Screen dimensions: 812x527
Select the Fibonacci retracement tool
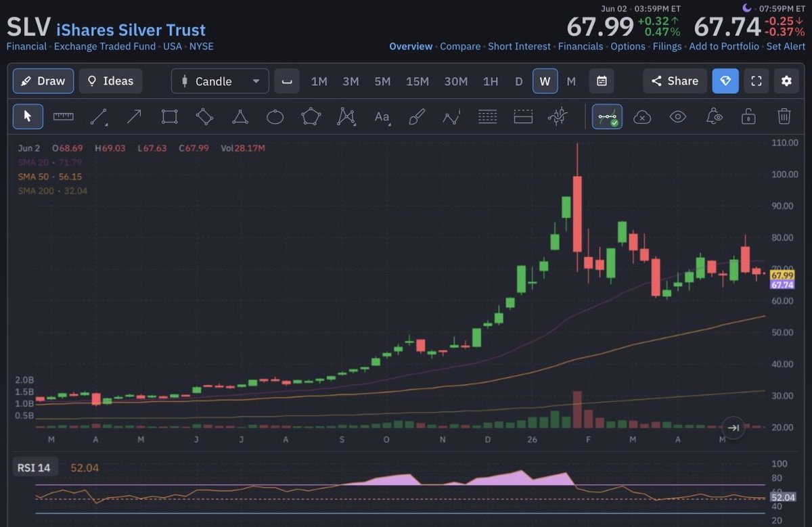(x=487, y=117)
